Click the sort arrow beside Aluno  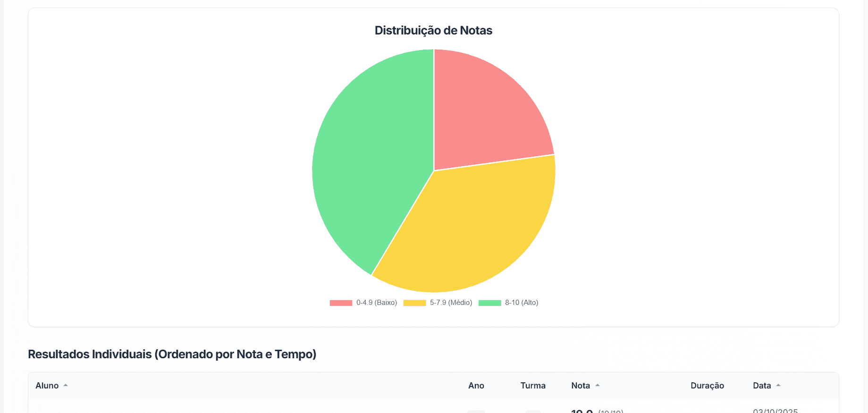tap(66, 386)
